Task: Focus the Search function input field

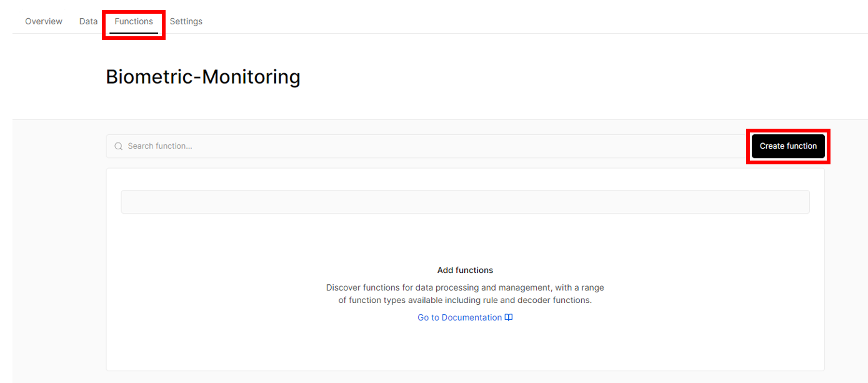Action: point(425,146)
